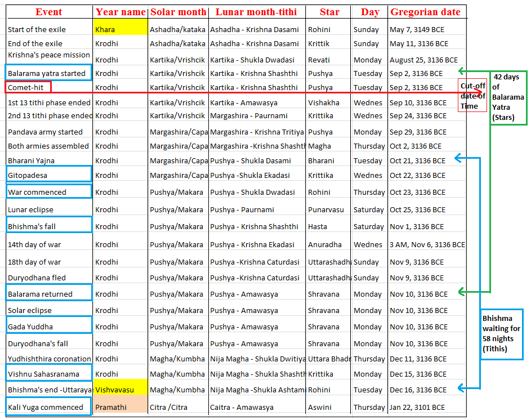Click '3 AM, Nov 6, 3136 BCE' cell
531x420 pixels.
pos(427,244)
